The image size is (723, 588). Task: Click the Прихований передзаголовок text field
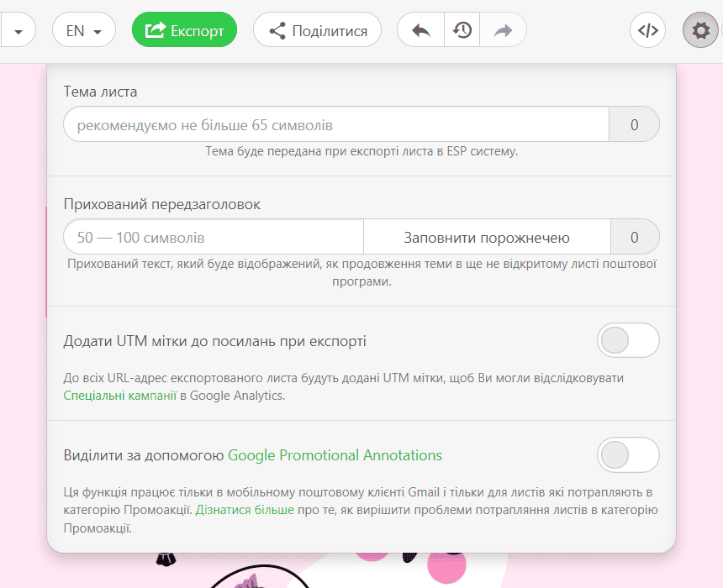[214, 238]
